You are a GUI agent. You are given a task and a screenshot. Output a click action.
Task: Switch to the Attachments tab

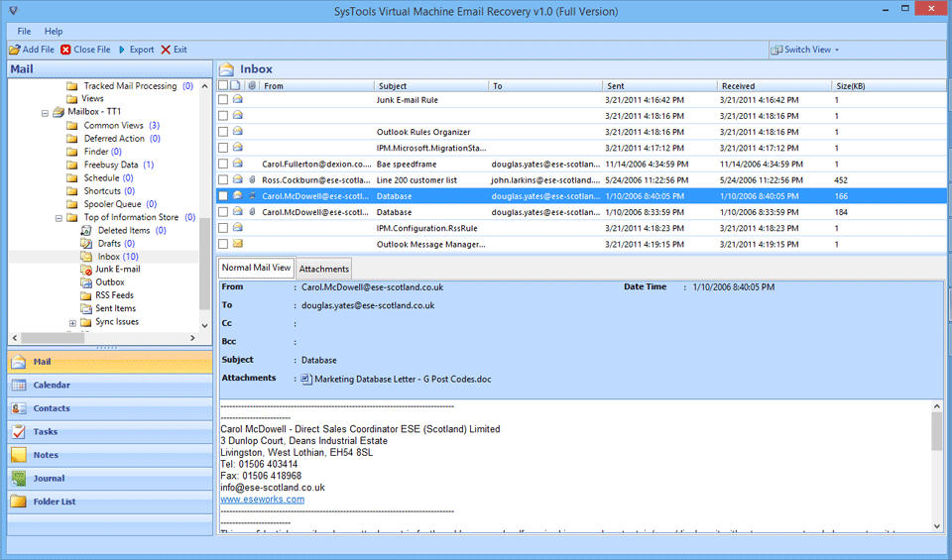(x=324, y=269)
